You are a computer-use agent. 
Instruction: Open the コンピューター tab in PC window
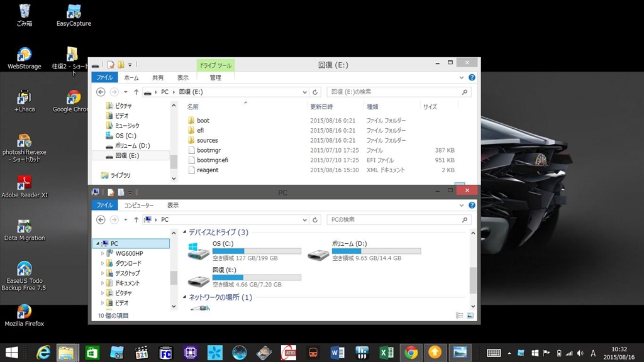(139, 206)
